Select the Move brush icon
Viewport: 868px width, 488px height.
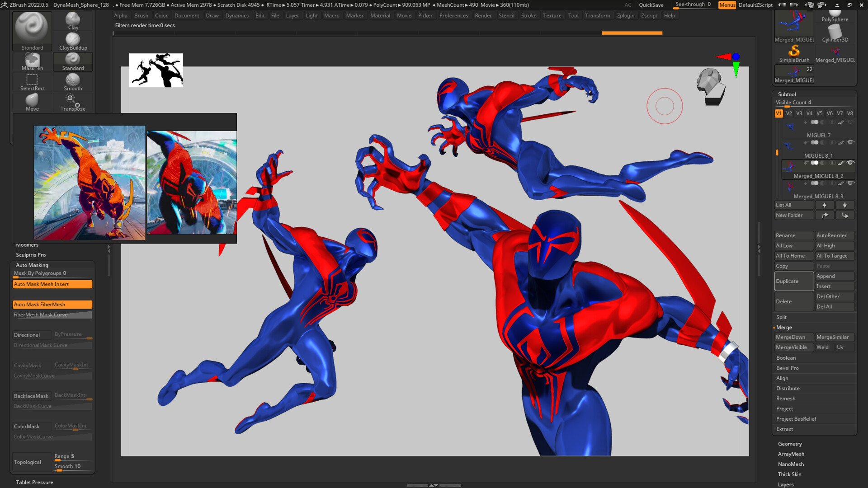[x=32, y=100]
